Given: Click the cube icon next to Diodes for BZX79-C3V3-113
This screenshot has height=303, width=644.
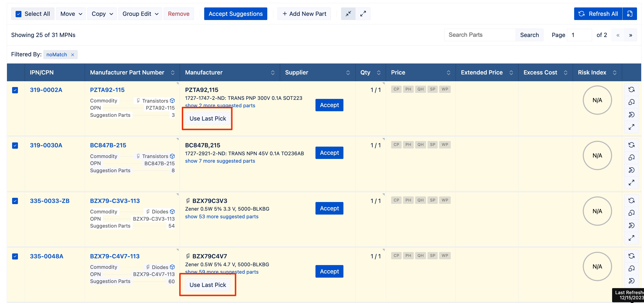Looking at the screenshot, I should point(172,212).
